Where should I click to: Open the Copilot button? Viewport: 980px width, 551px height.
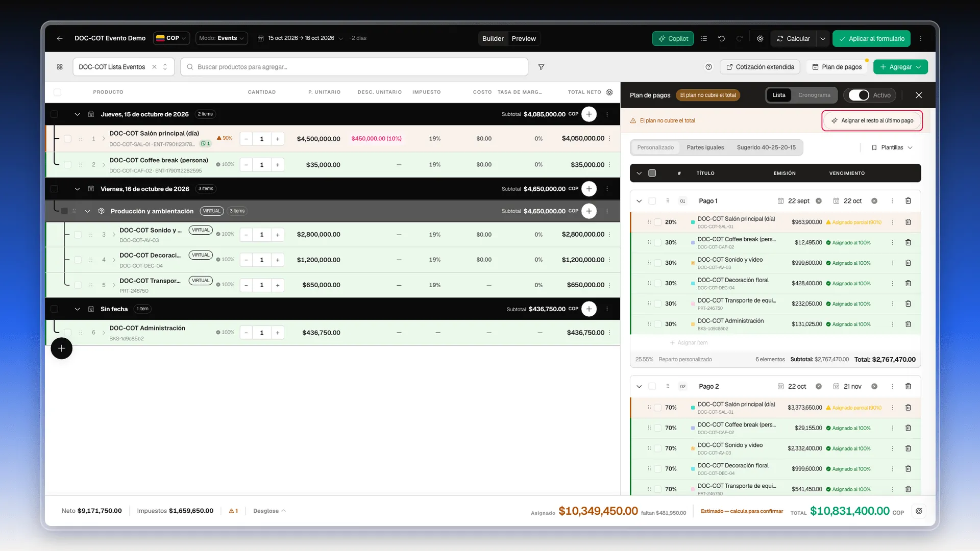point(673,38)
